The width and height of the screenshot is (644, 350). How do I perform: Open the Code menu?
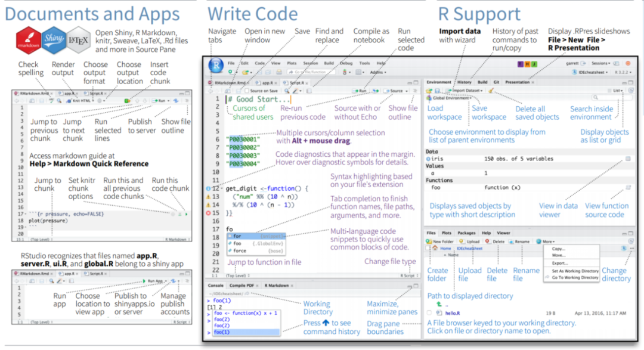[259, 63]
